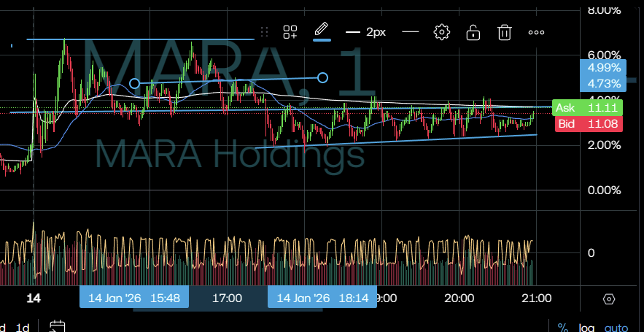The image size is (644, 332).
Task: Open the three-dot more options menu
Action: [x=536, y=32]
